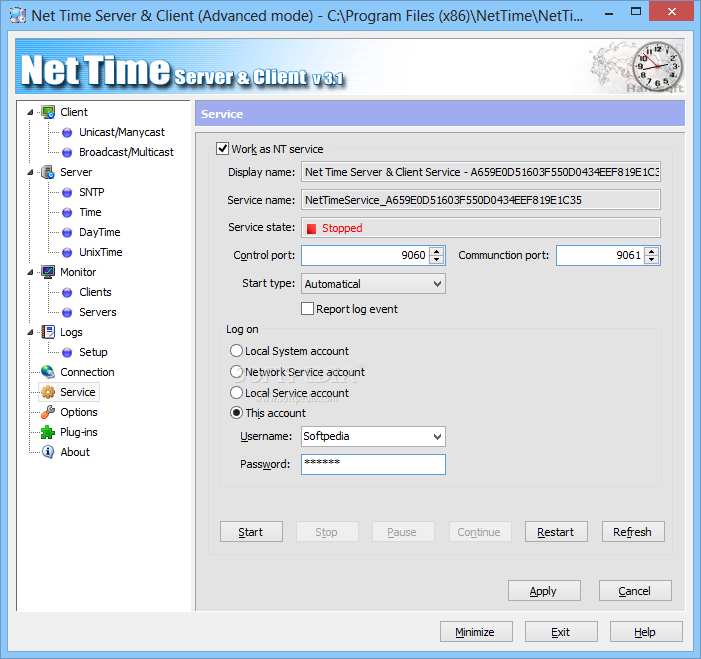
Task: Enable Report log event checkbox
Action: tap(307, 308)
